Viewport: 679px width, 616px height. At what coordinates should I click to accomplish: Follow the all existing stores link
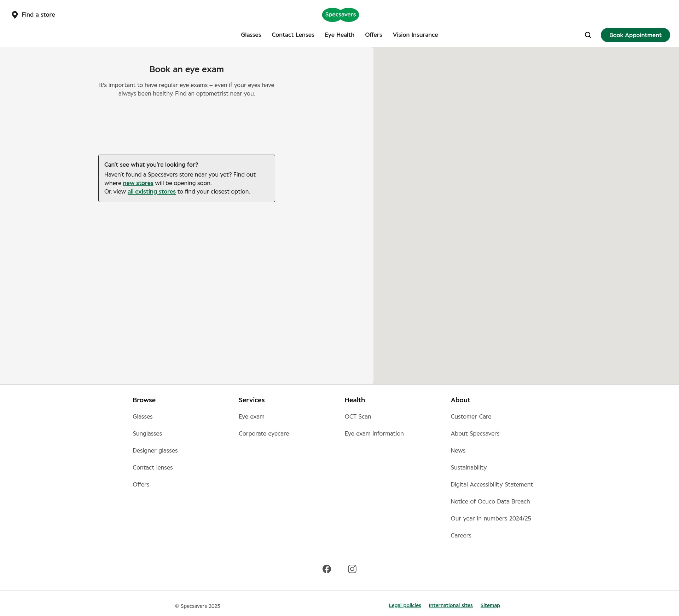click(152, 191)
